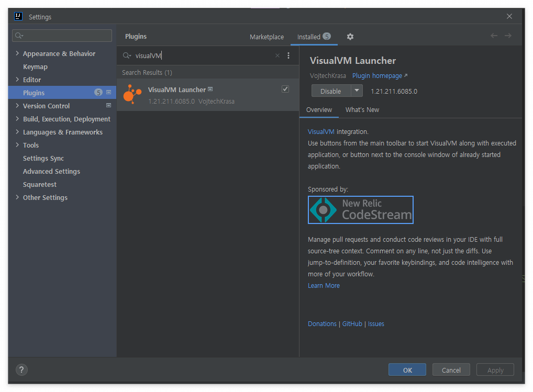Confirm with the OK button
This screenshot has height=392, width=533.
point(407,369)
